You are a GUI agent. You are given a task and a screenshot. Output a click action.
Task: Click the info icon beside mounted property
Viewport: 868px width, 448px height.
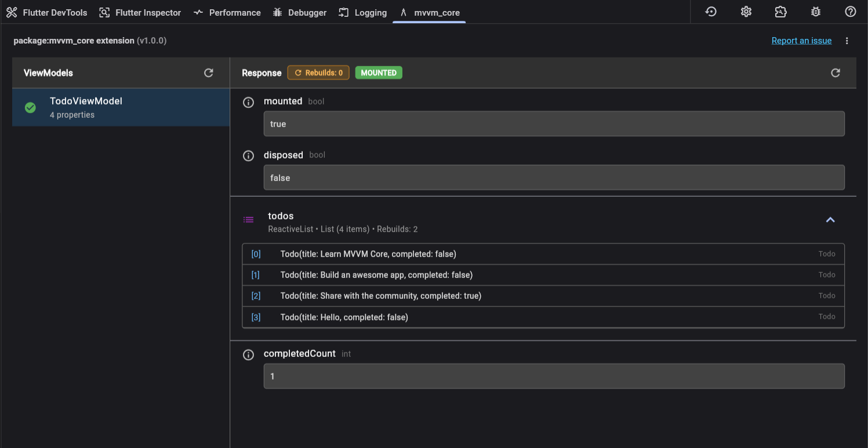(x=248, y=102)
